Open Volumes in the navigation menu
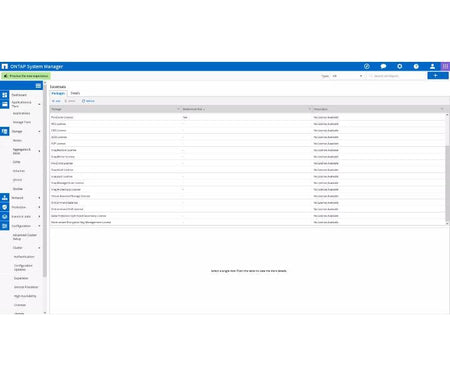450x375 pixels. (19, 171)
